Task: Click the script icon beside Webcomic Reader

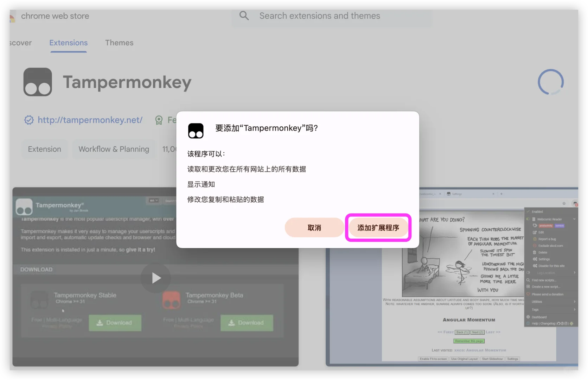Action: (x=534, y=219)
